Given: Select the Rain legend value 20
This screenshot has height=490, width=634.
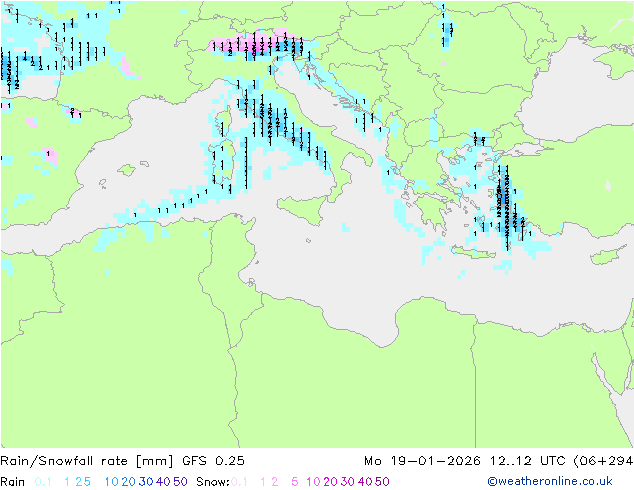Looking at the screenshot, I should point(129,482).
